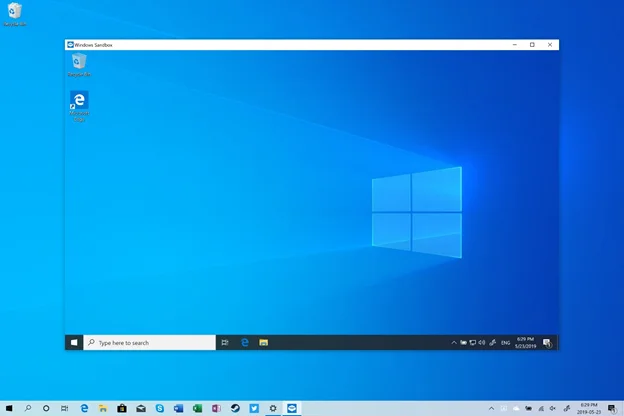Select host desktop Recycle Bin icon
This screenshot has height=416, width=624.
[15, 14]
